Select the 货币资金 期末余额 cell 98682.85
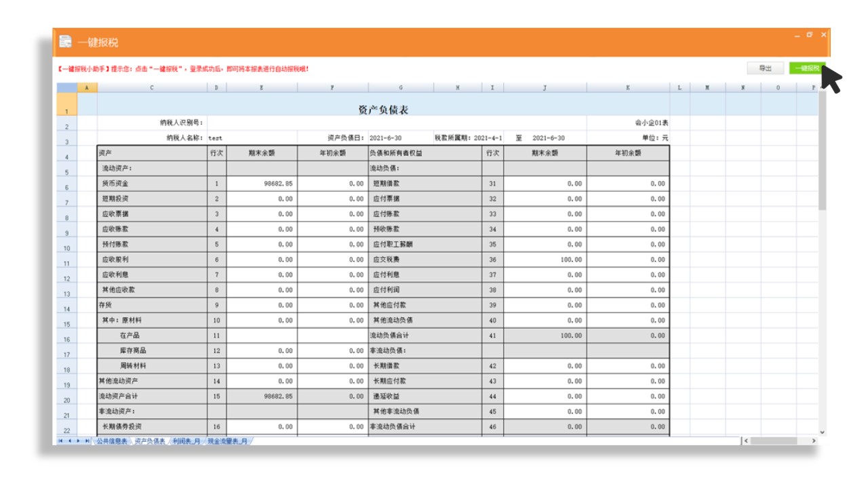The height and width of the screenshot is (488, 868). pyautogui.click(x=262, y=184)
